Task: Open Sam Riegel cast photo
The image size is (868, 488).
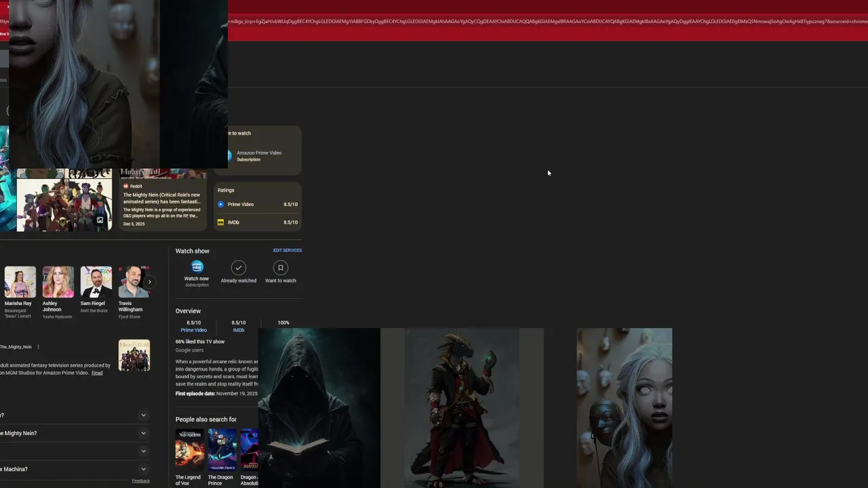Action: tap(96, 282)
